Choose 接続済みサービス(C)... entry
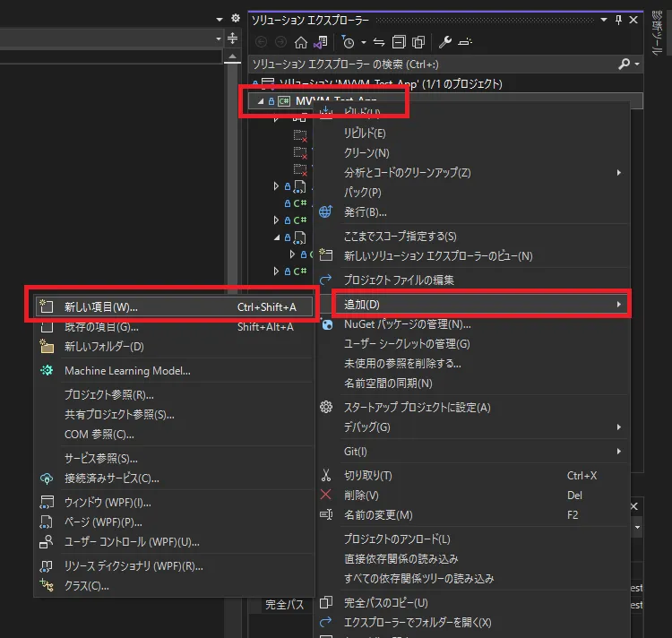The image size is (672, 638). 174,478
